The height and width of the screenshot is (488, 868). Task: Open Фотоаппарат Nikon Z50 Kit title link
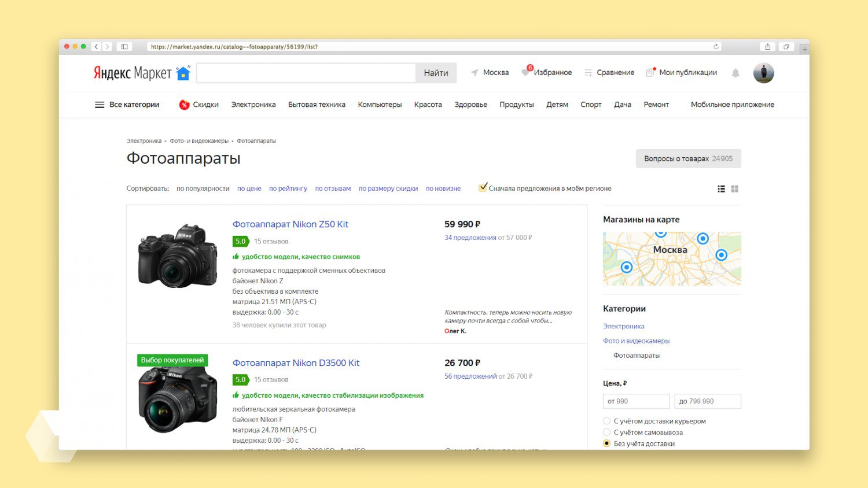290,224
